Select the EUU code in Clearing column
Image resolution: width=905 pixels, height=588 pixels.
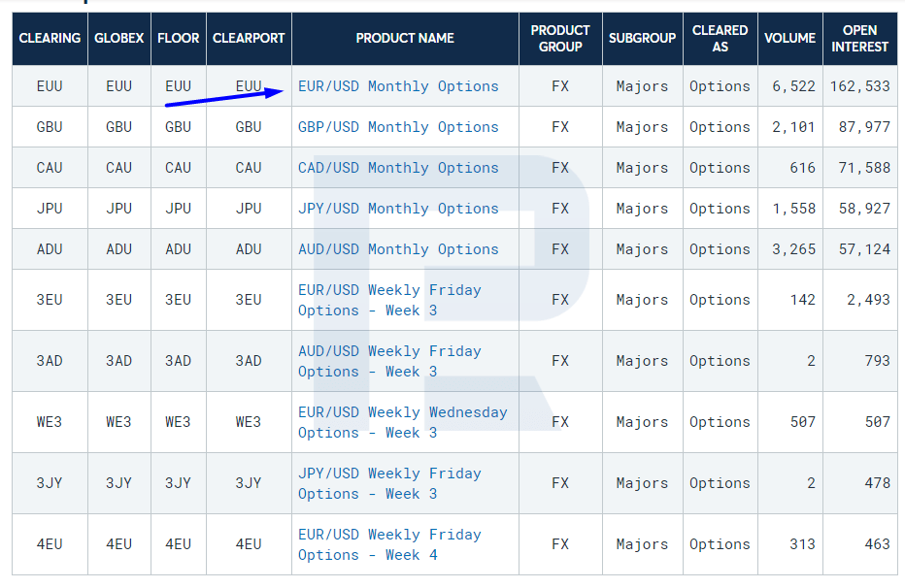50,86
